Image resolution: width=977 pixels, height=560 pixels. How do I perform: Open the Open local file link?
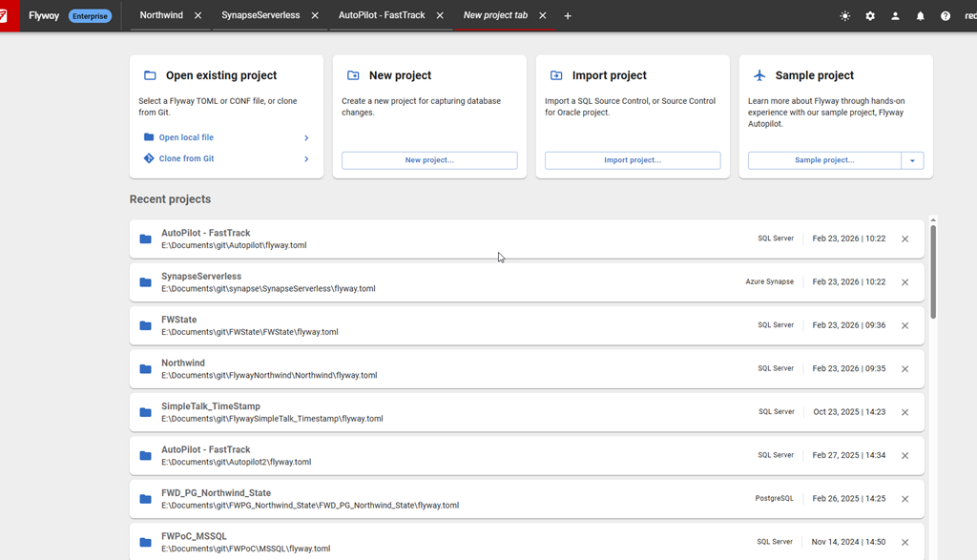[x=186, y=137]
